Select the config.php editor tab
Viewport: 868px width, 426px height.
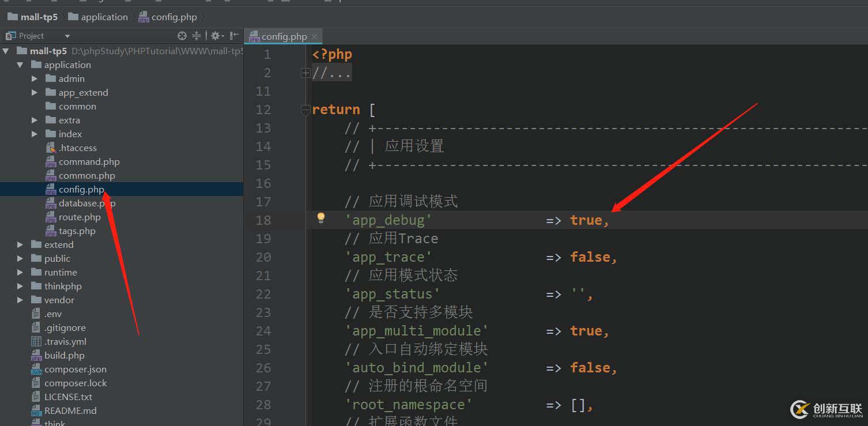coord(284,37)
